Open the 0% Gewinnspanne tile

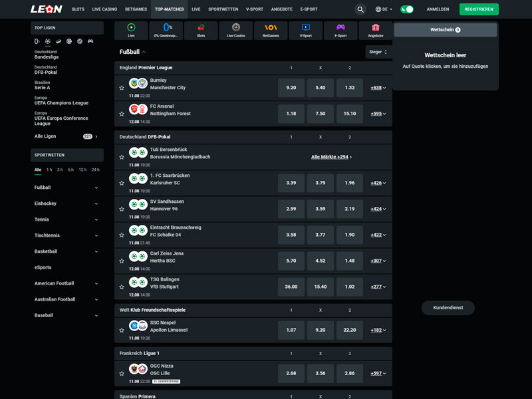point(166,30)
